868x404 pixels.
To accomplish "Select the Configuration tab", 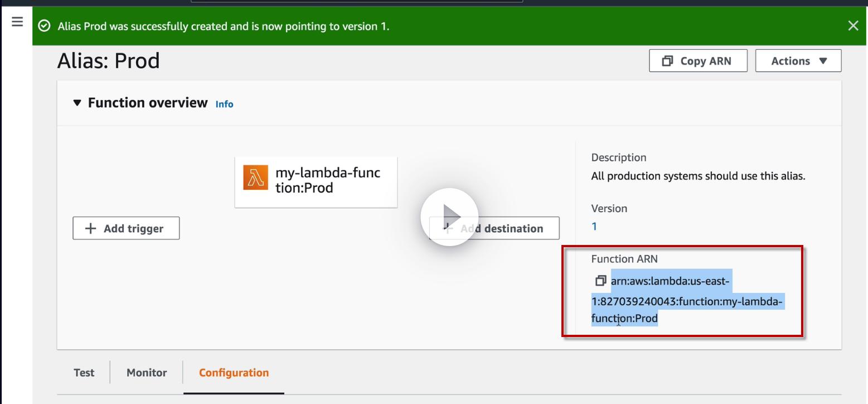I will 234,373.
